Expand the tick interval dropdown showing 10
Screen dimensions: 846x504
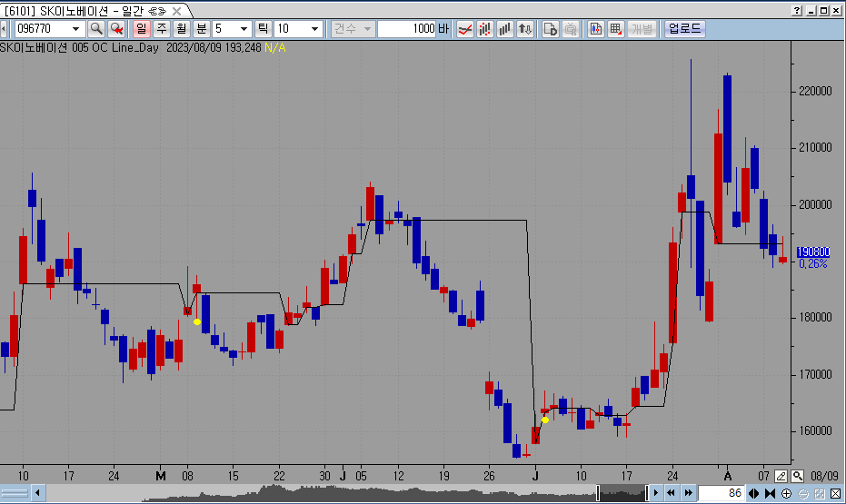[314, 29]
